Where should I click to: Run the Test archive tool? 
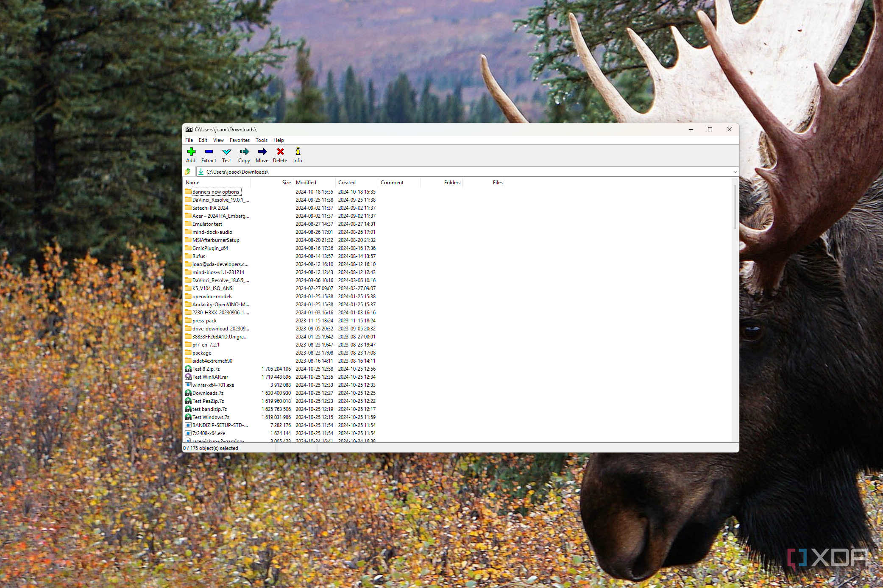(226, 152)
